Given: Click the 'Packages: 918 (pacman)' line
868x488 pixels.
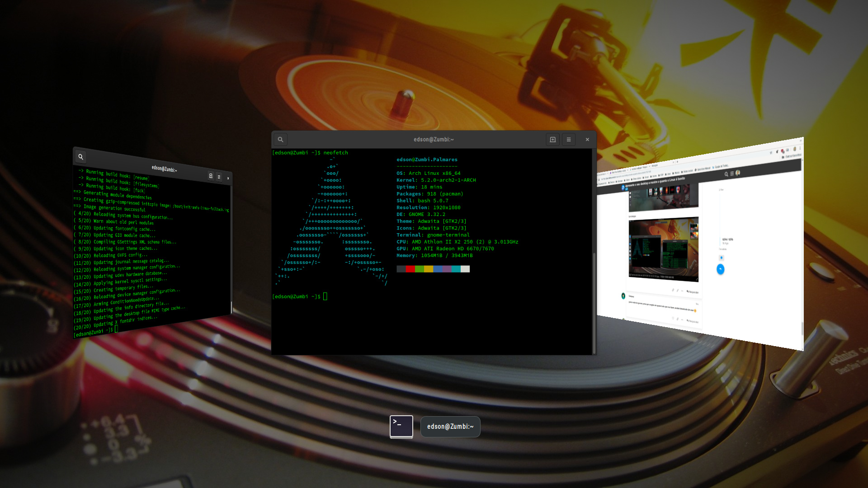Looking at the screenshot, I should [430, 194].
